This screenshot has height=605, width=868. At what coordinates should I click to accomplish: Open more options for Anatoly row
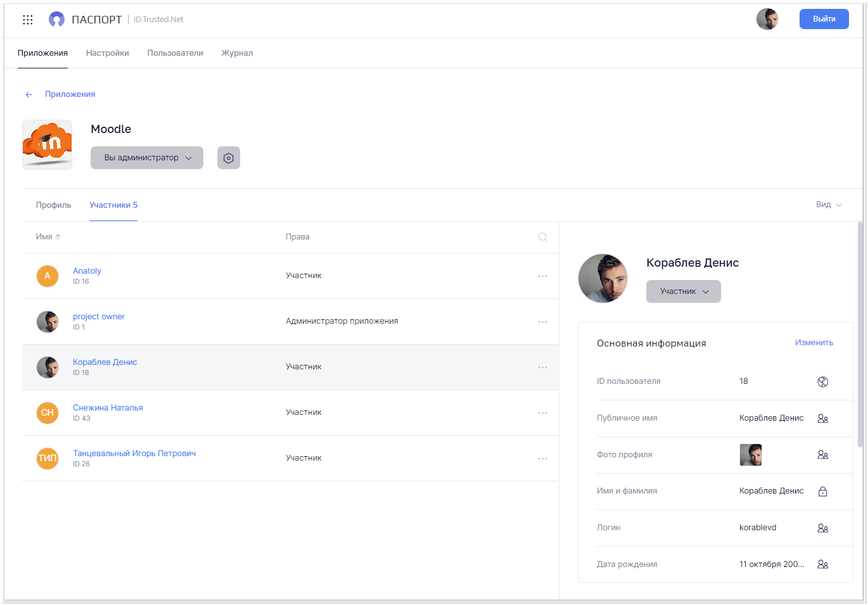(542, 276)
